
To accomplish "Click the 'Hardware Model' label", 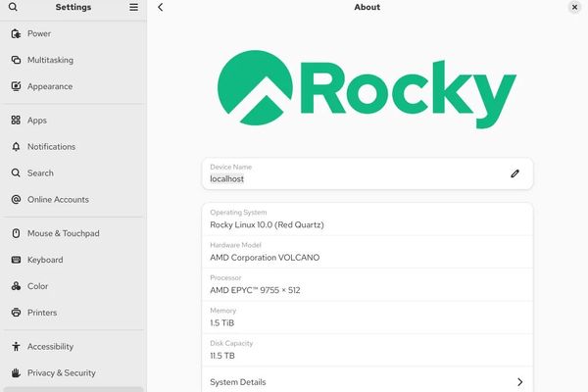I will pos(235,245).
